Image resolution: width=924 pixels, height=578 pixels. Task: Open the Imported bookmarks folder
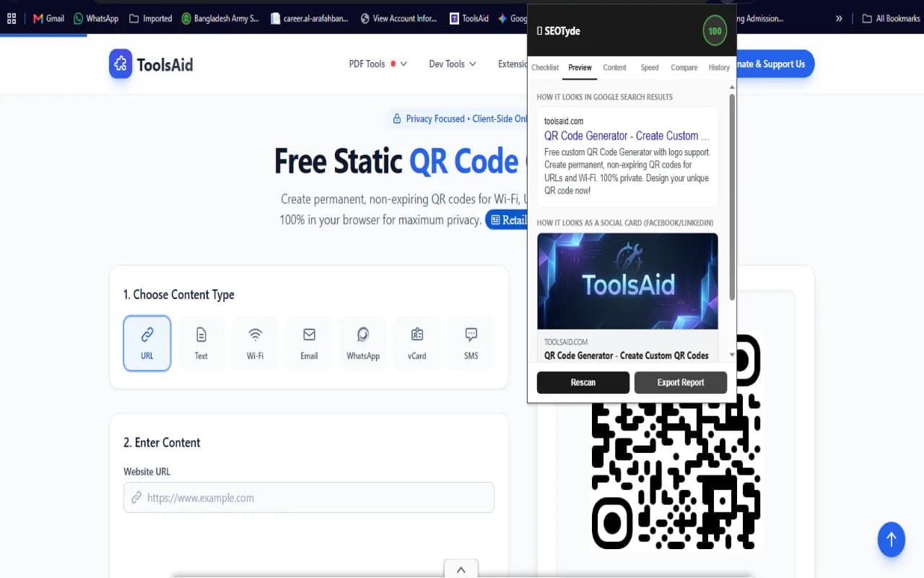click(150, 18)
